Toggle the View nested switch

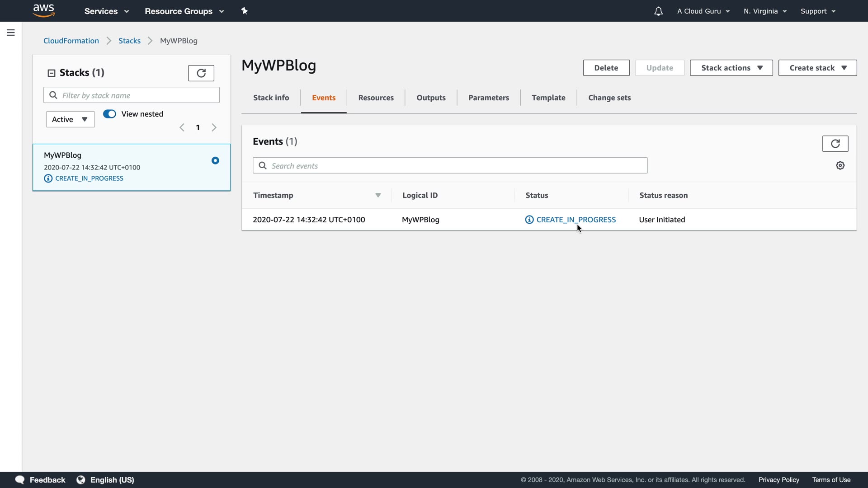coord(109,114)
